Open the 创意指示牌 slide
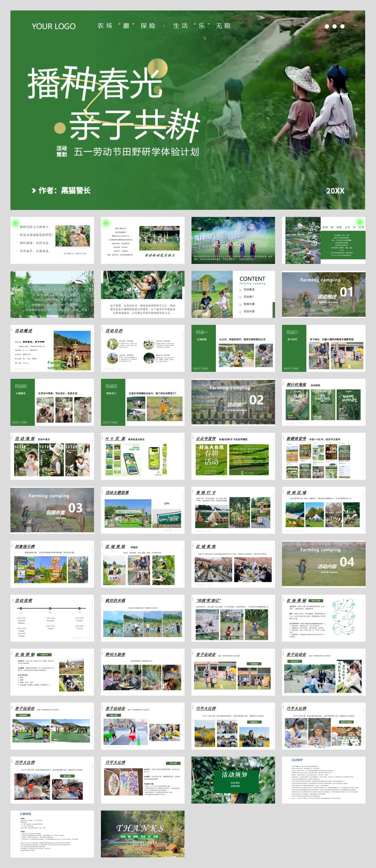The width and height of the screenshot is (376, 868). 52,564
